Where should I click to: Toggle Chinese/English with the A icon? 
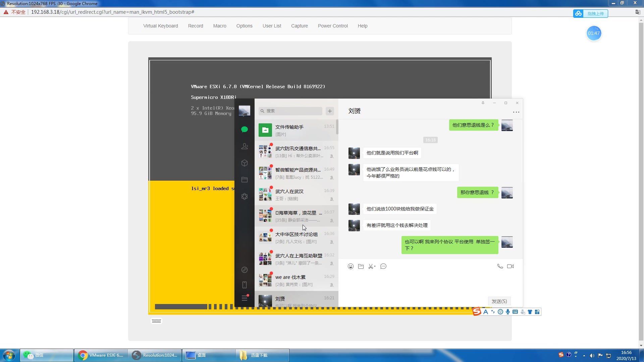[486, 312]
